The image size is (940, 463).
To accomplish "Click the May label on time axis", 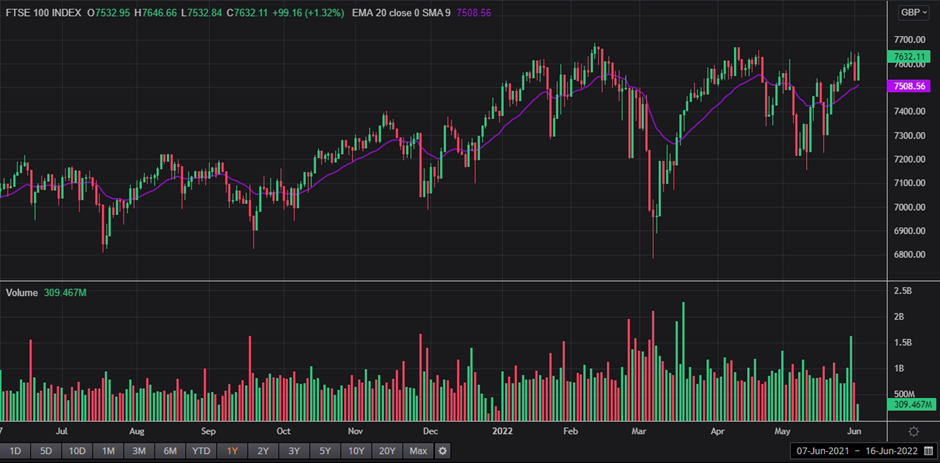I will coord(782,431).
